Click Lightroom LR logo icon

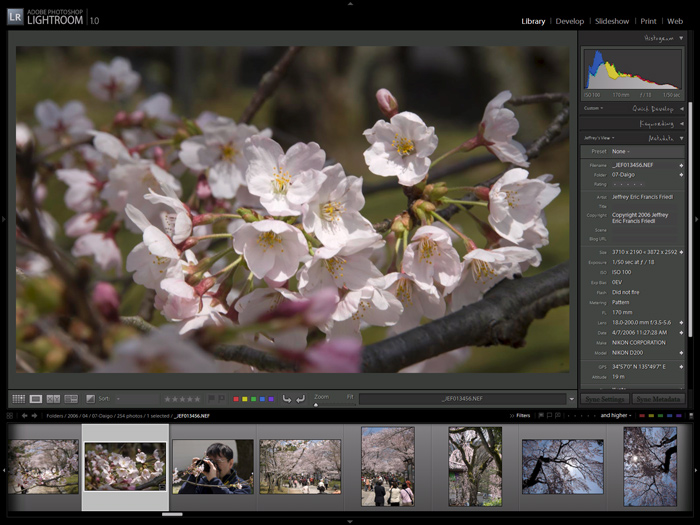[x=15, y=17]
